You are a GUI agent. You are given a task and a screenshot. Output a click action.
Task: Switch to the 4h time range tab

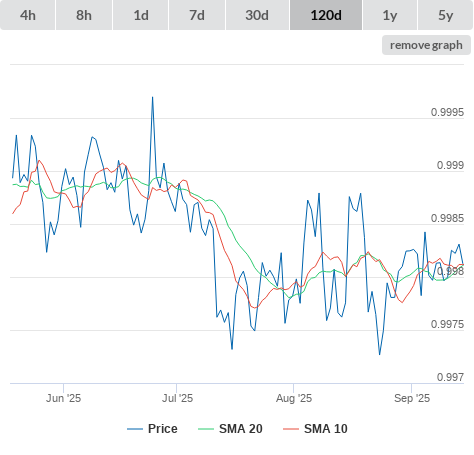pos(28,15)
